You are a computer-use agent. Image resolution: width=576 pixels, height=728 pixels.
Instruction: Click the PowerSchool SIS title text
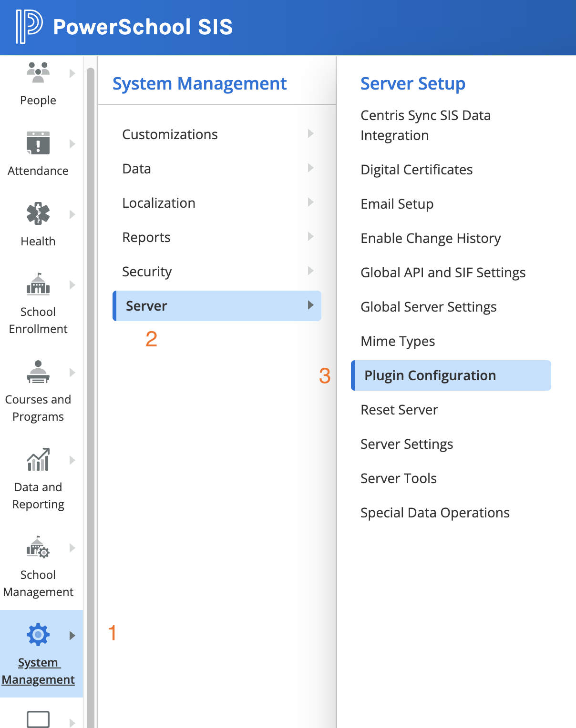click(x=143, y=27)
